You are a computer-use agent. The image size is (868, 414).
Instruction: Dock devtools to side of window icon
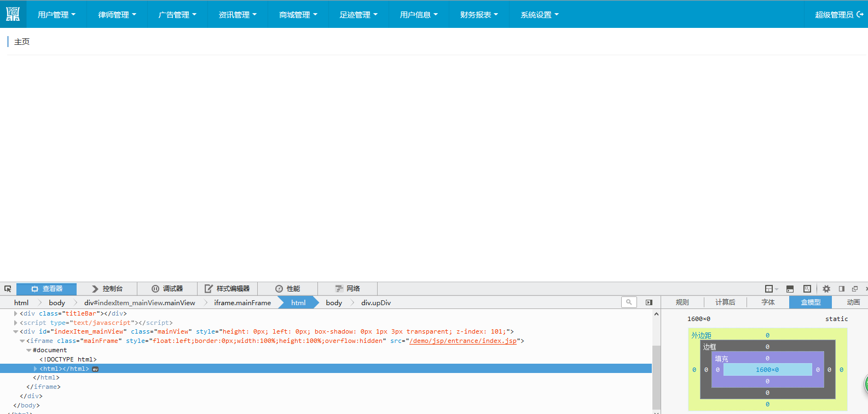pos(842,289)
